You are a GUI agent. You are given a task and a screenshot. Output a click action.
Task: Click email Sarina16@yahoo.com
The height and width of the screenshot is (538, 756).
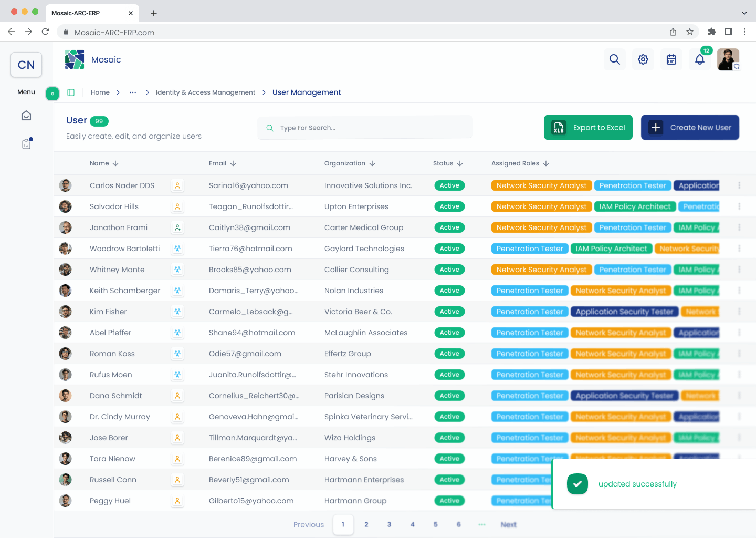coord(248,185)
